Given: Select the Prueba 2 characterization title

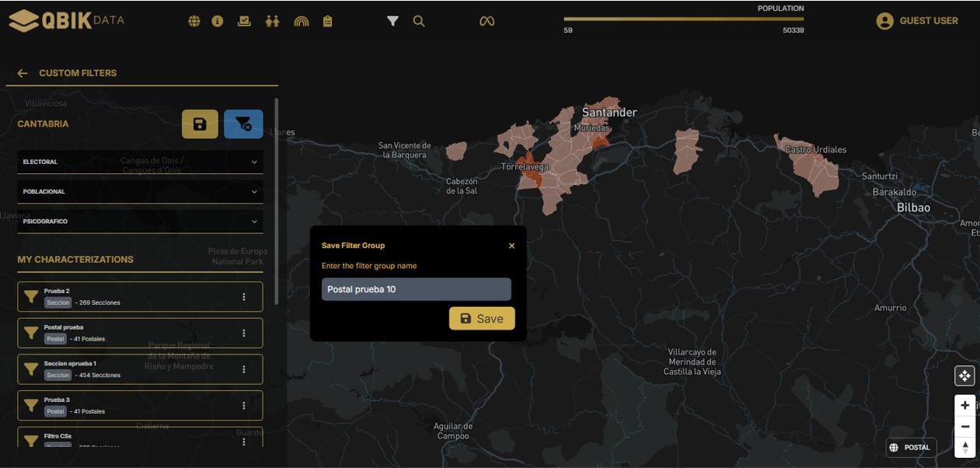Looking at the screenshot, I should [x=57, y=291].
